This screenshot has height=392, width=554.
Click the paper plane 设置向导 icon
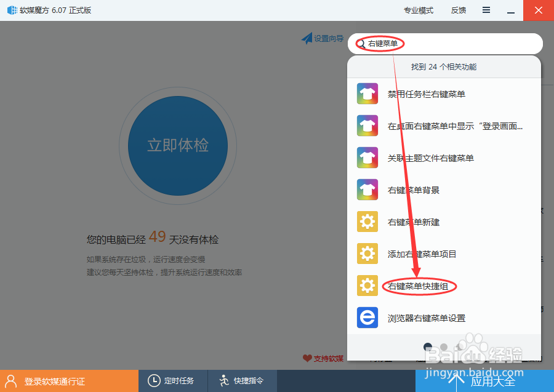(307, 39)
